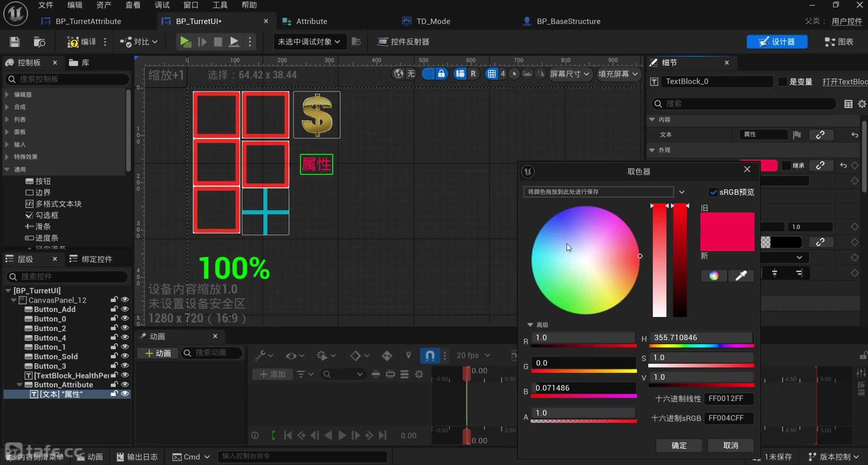
Task: Click the green play simulation button
Action: coord(185,42)
